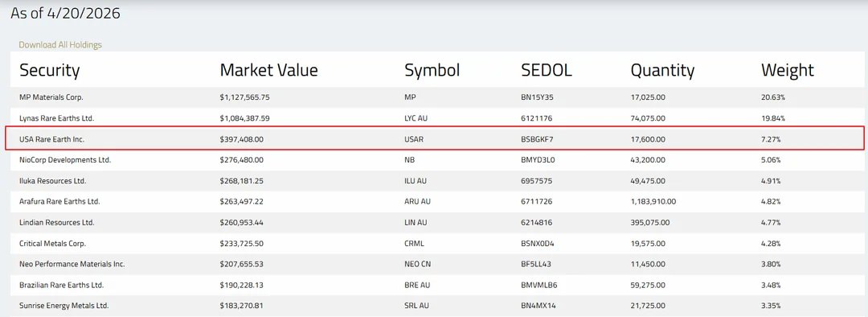This screenshot has height=317, width=868.
Task: Click the CRML ticker symbol
Action: point(415,243)
